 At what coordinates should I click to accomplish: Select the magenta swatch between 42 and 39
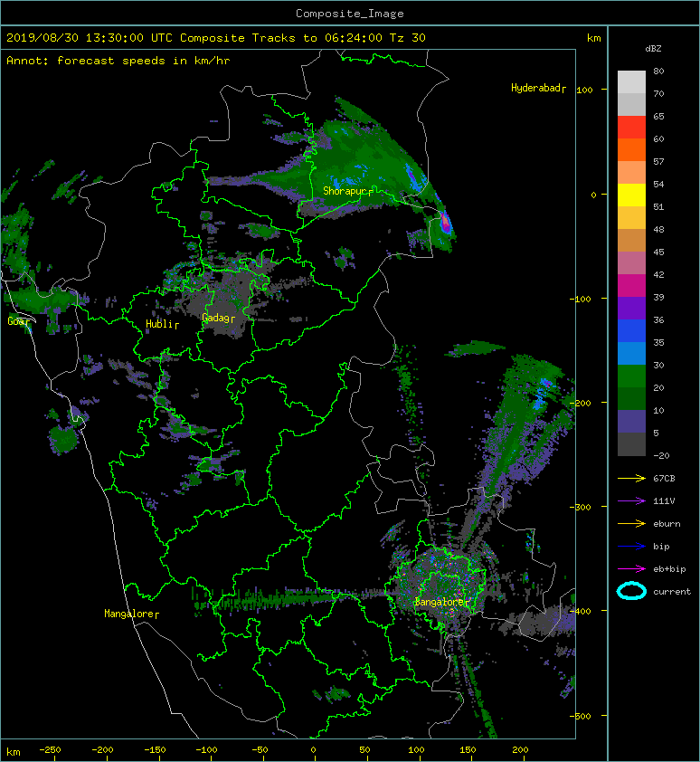631,285
